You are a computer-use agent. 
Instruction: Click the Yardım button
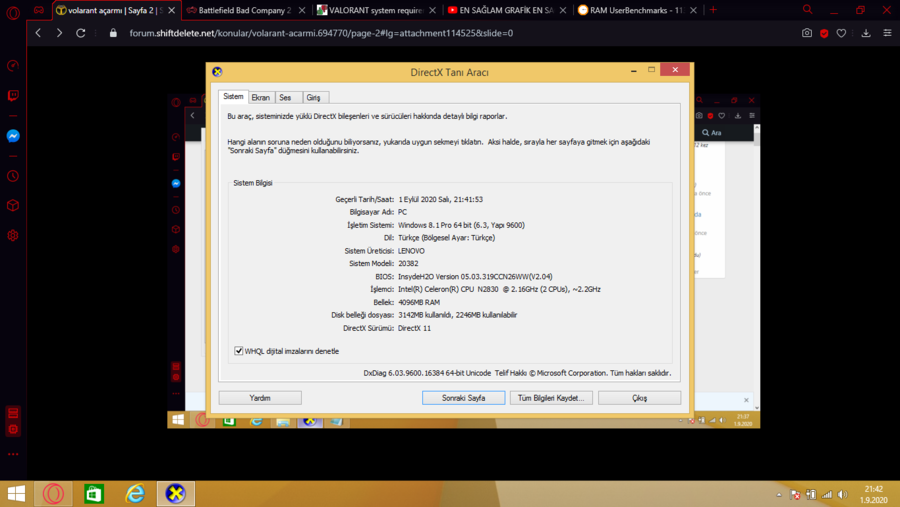pos(260,398)
